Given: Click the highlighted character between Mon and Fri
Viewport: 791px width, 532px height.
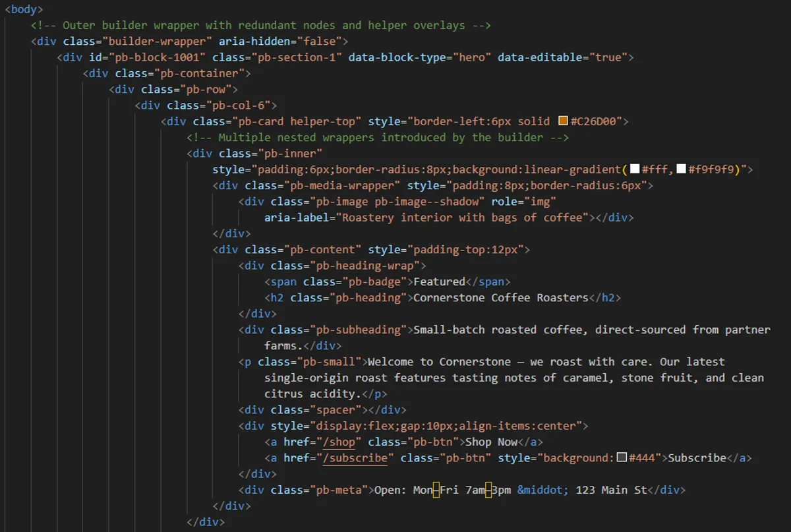Looking at the screenshot, I should coord(436,490).
